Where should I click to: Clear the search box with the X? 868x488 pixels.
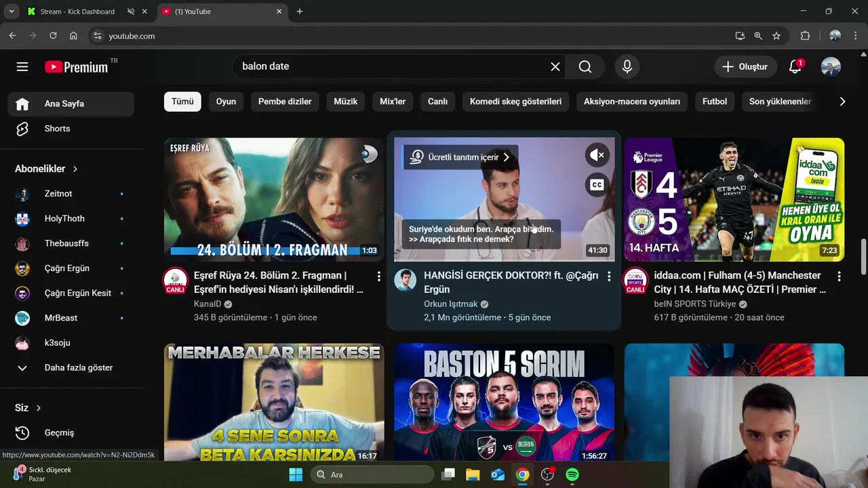555,66
